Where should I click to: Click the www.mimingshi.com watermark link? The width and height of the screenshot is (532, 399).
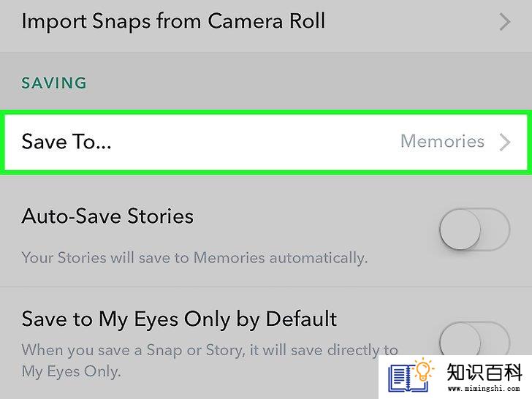click(484, 389)
